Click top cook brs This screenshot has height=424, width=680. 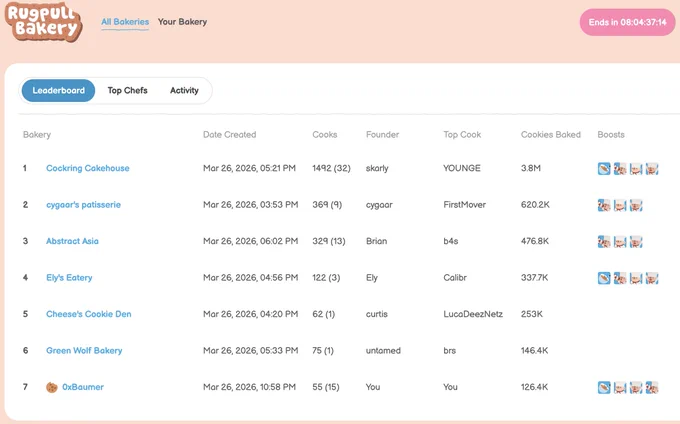pos(450,350)
